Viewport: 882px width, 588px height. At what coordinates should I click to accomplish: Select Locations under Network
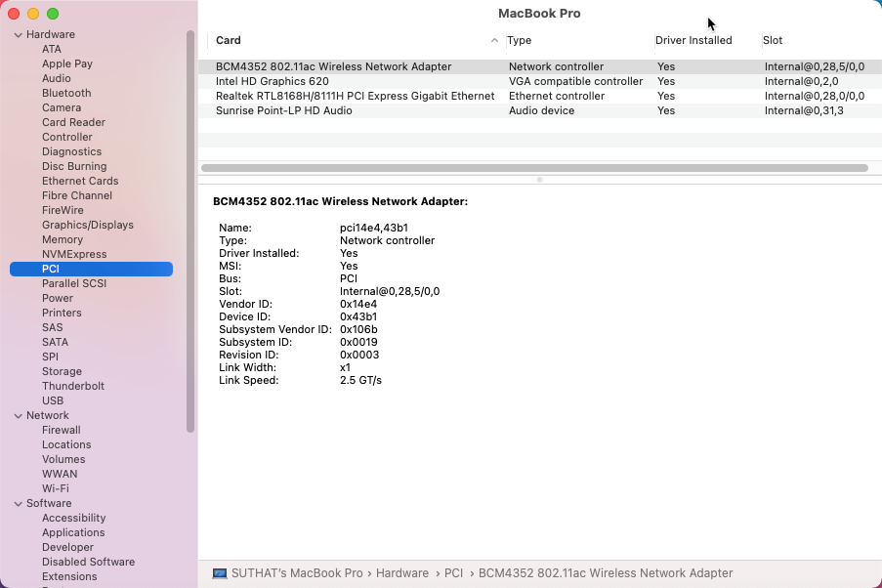tap(66, 444)
